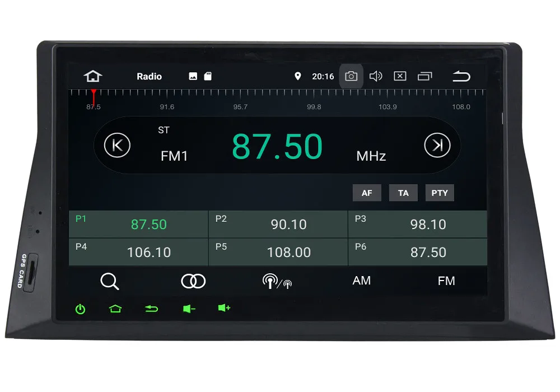Toggle AF alternative frequency

[x=367, y=193]
